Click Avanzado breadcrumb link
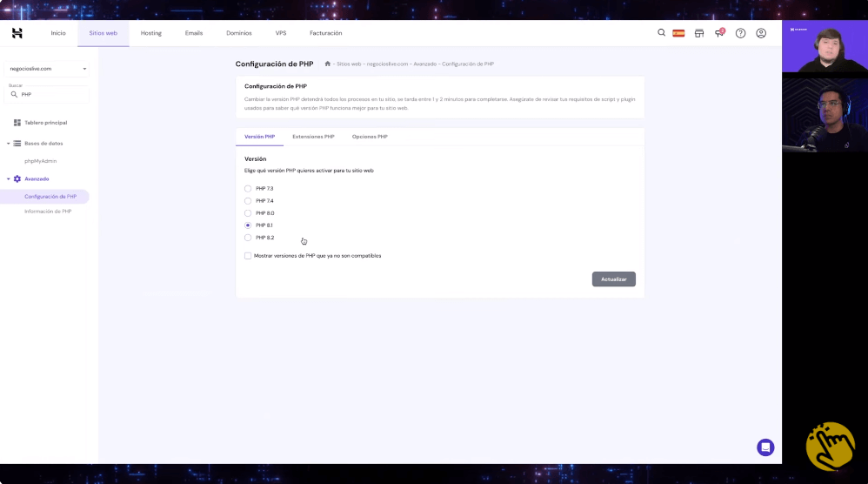The height and width of the screenshot is (484, 868). 425,64
